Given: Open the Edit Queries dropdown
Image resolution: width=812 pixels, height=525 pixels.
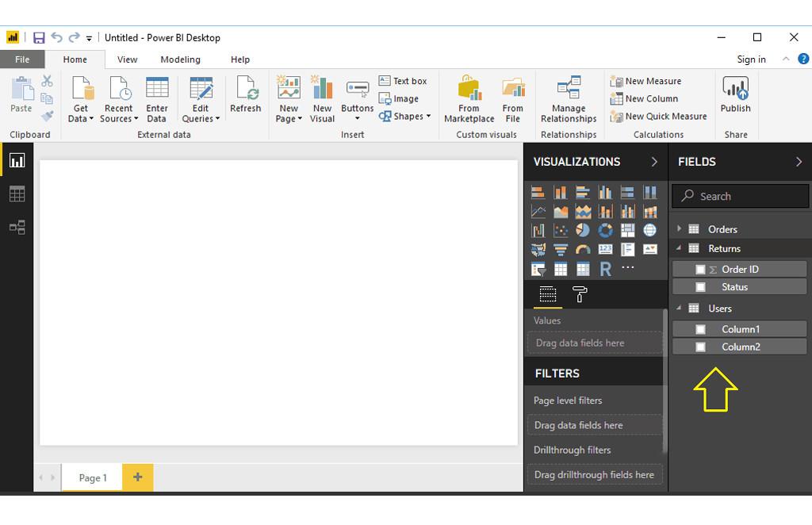Looking at the screenshot, I should click(x=201, y=100).
